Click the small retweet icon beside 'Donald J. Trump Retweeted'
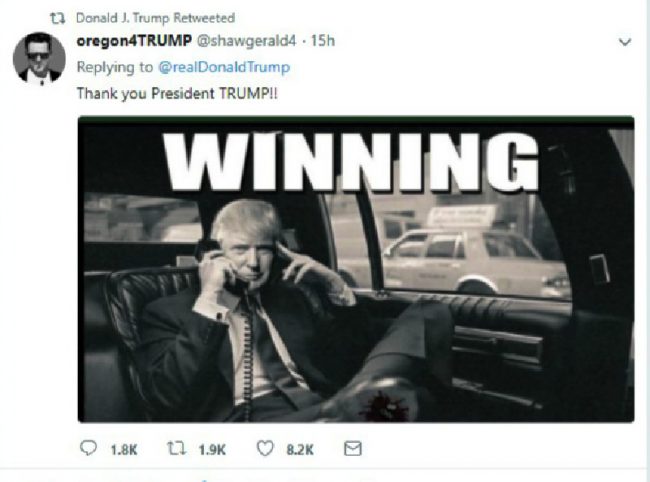The image size is (650, 482). pyautogui.click(x=57, y=18)
